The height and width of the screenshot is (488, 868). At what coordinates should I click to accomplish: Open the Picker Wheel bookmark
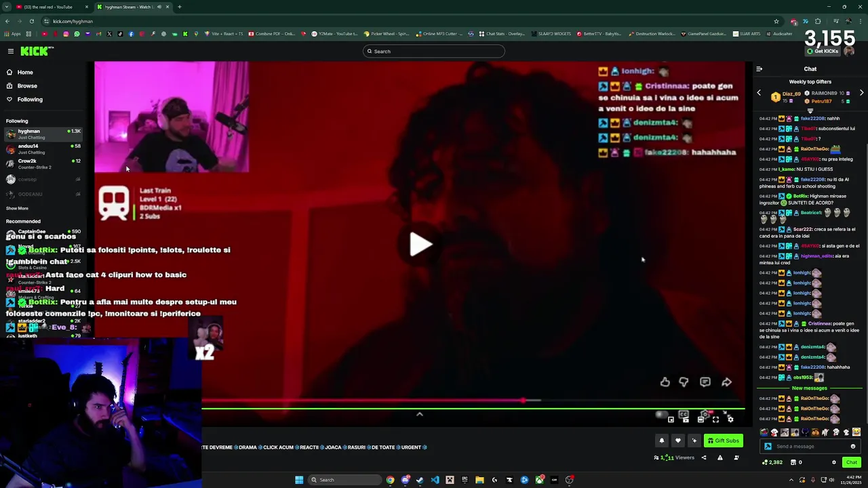387,33
